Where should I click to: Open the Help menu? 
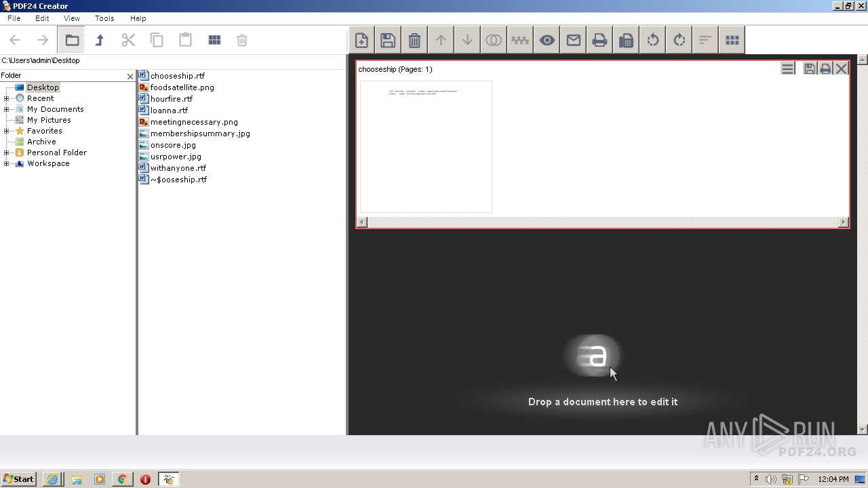tap(138, 18)
